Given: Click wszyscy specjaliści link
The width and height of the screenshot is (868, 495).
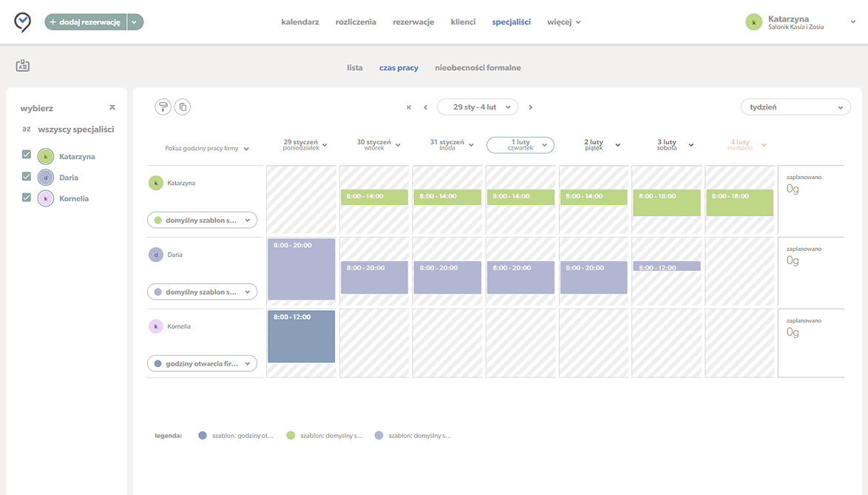Looking at the screenshot, I should (x=76, y=129).
